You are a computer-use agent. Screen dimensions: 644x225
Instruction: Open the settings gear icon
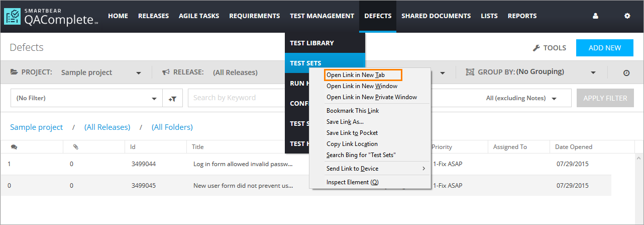tap(627, 16)
